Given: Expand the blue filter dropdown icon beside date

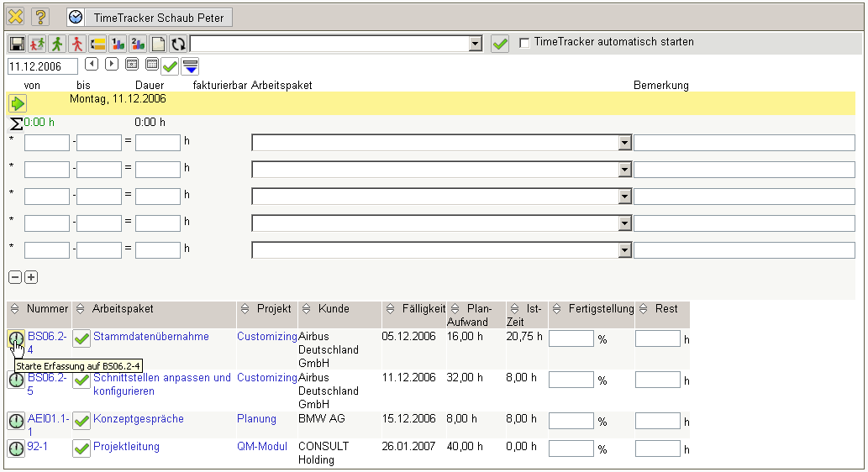Looking at the screenshot, I should 191,66.
